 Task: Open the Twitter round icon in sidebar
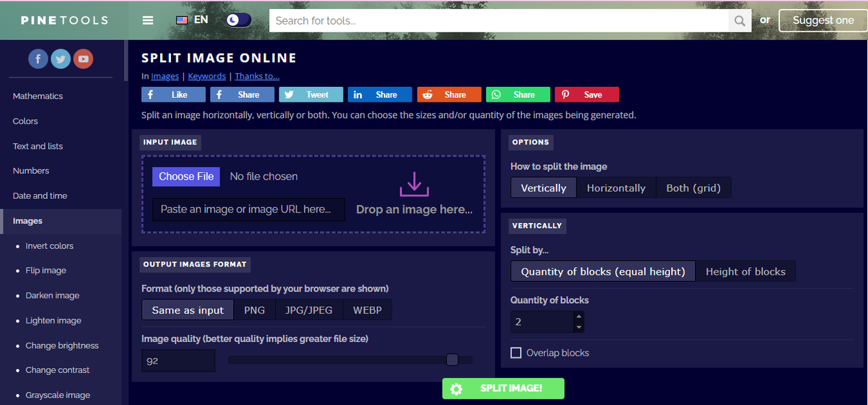(x=60, y=59)
